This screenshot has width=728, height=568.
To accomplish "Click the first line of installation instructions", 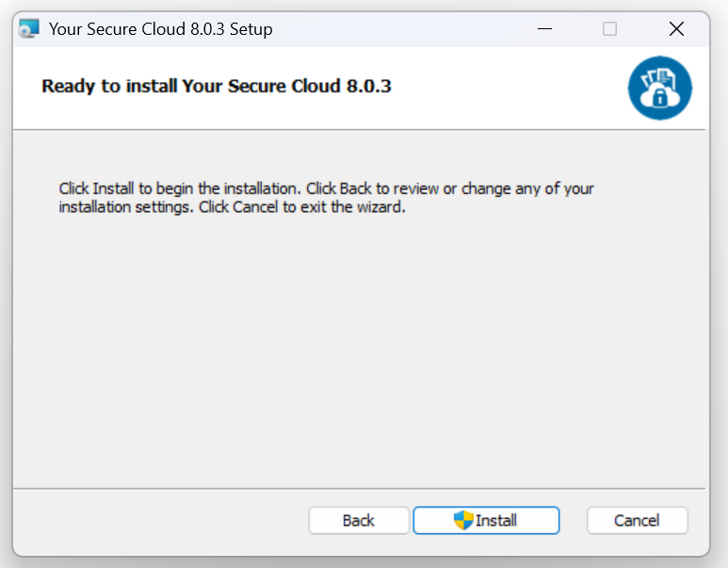I will pos(326,188).
